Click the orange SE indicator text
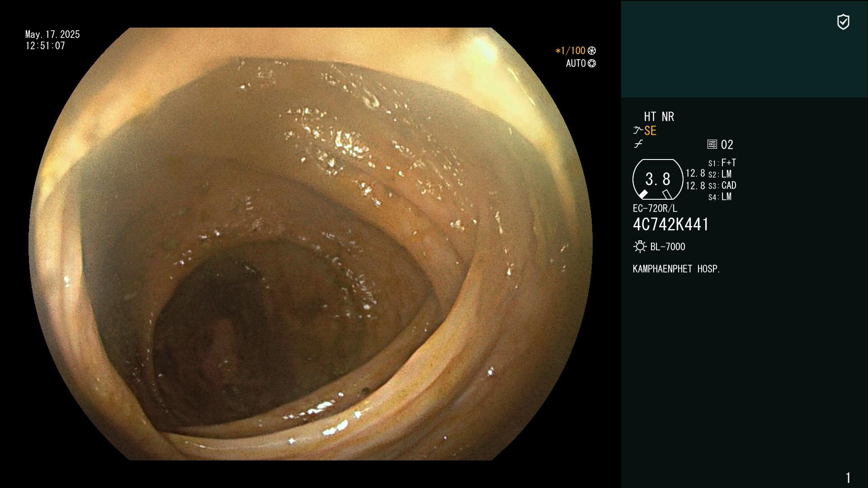This screenshot has width=868, height=488. coord(650,131)
